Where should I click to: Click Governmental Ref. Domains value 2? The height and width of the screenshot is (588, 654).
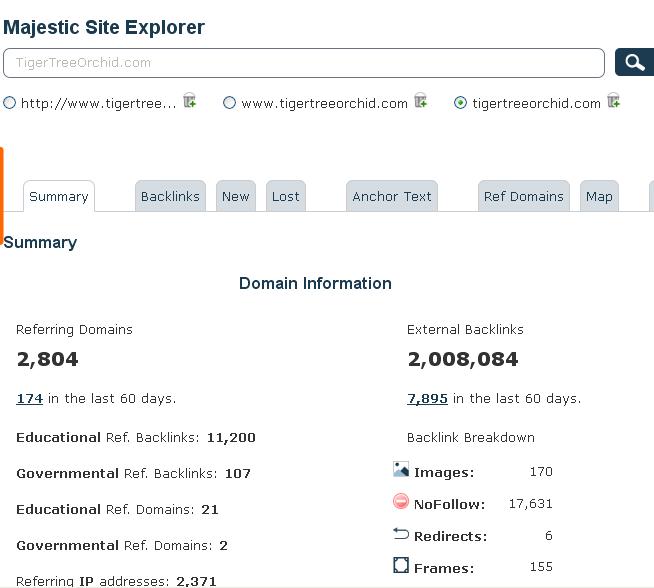point(224,545)
